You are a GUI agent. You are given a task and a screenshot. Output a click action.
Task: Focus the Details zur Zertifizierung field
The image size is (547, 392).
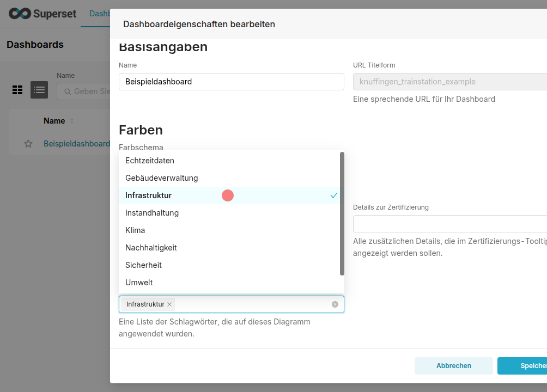coord(449,224)
